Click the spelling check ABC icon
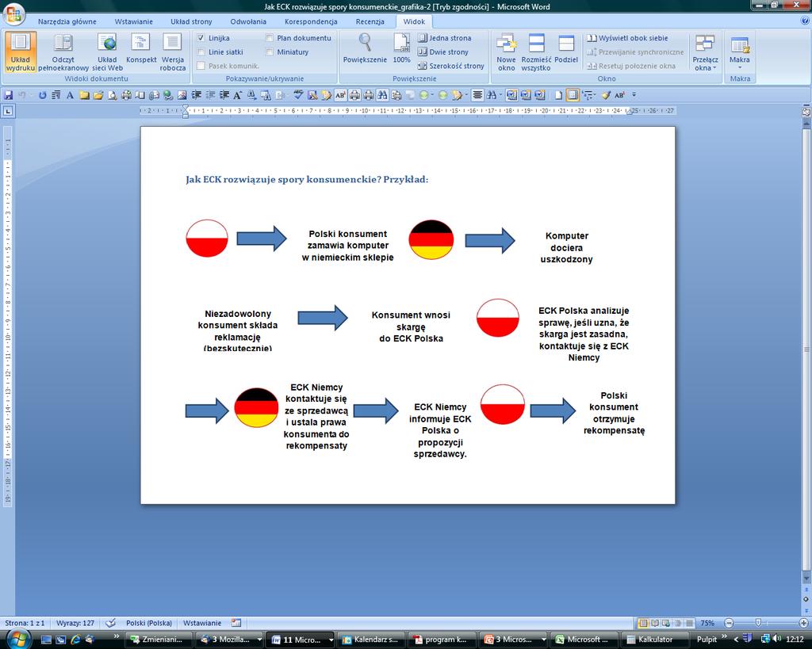 pos(298,95)
